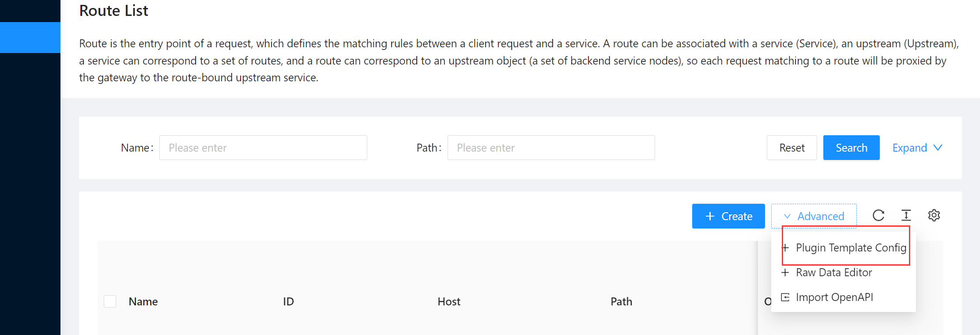Image resolution: width=980 pixels, height=335 pixels.
Task: Click the import icon beside Import OpenAPI
Action: 786,297
